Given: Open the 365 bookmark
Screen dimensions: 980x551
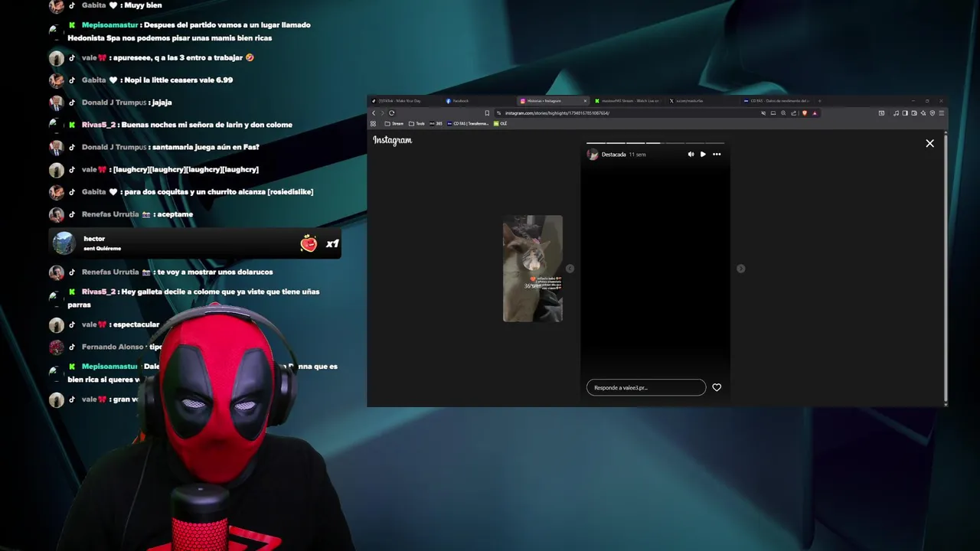Looking at the screenshot, I should point(436,123).
